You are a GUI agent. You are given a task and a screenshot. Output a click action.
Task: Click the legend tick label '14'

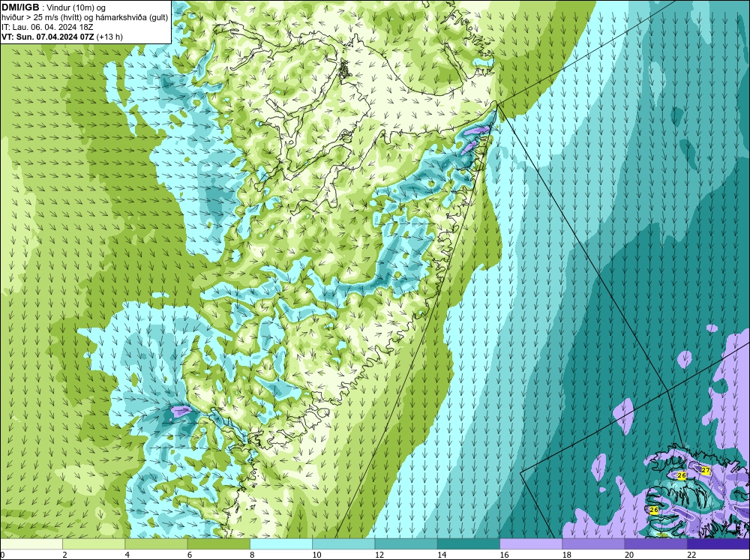click(442, 555)
